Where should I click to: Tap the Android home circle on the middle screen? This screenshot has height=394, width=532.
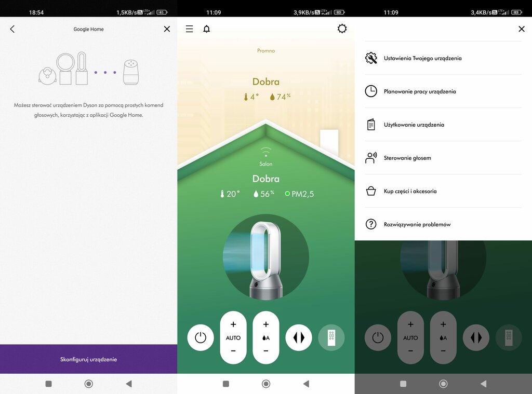(x=266, y=384)
